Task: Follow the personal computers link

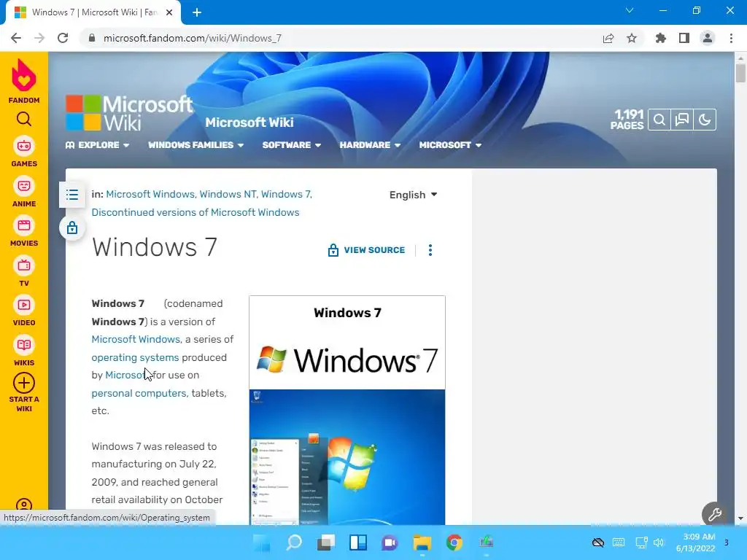Action: pos(139,393)
